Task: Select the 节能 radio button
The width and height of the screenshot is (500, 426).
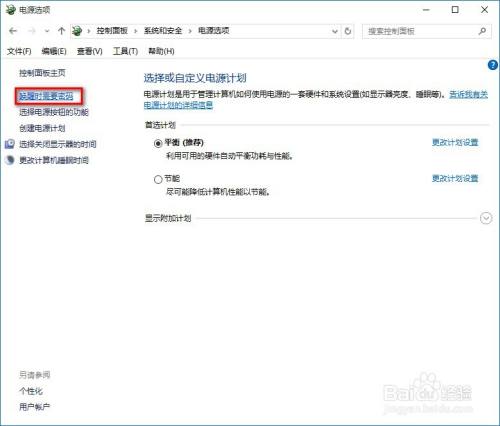Action: (158, 180)
